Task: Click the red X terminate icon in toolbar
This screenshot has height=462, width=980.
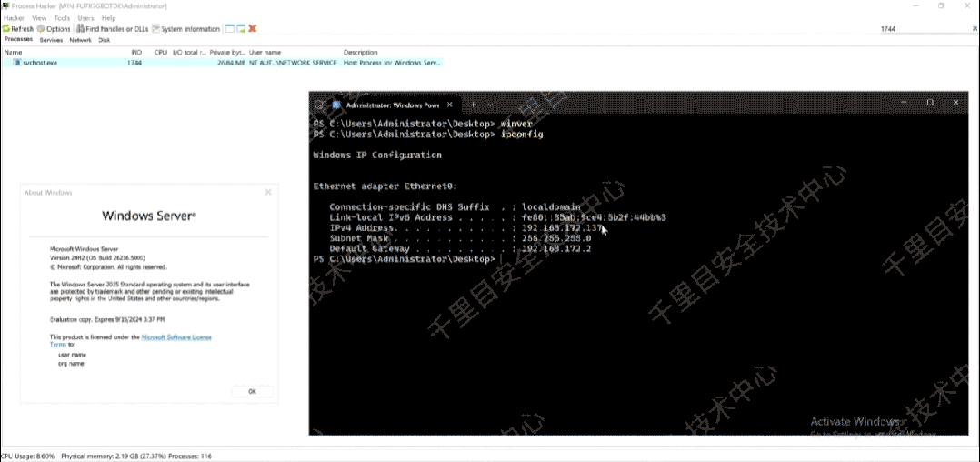Action: (253, 29)
